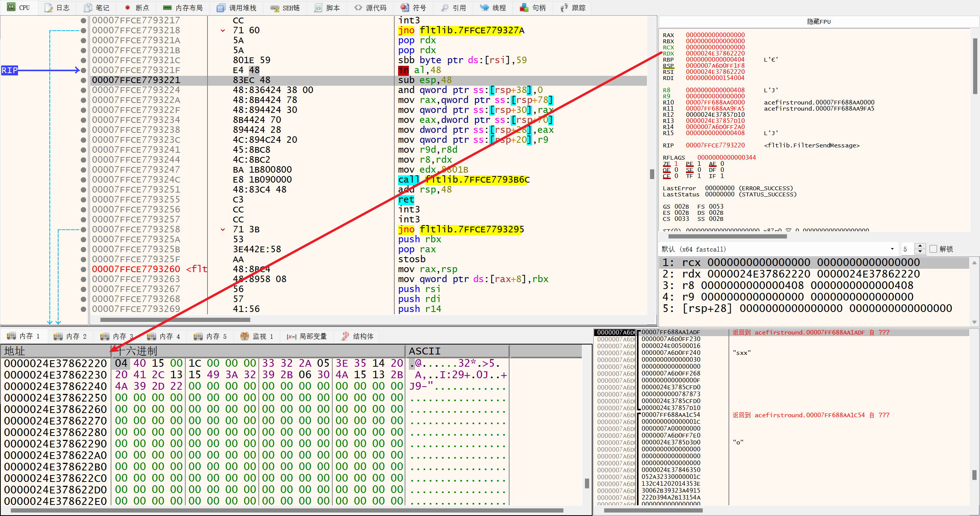Enable the 解锁 unlock checkbox

pyautogui.click(x=933, y=249)
